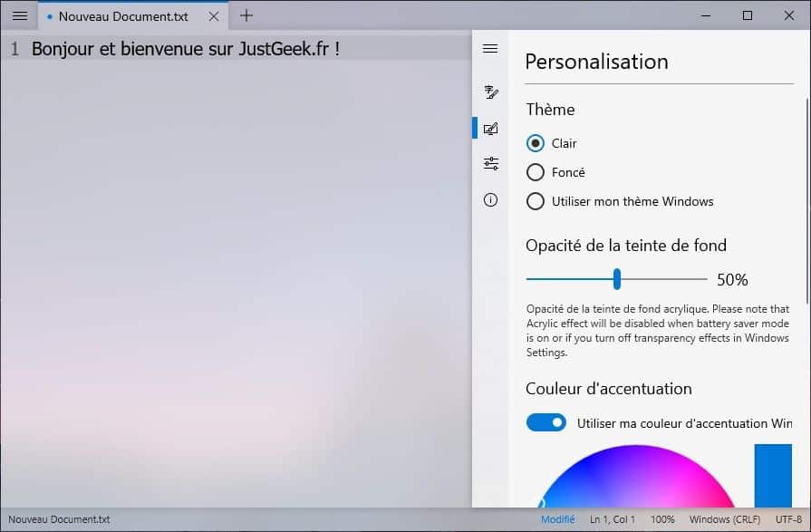Select the Foncé theme radio button

536,172
